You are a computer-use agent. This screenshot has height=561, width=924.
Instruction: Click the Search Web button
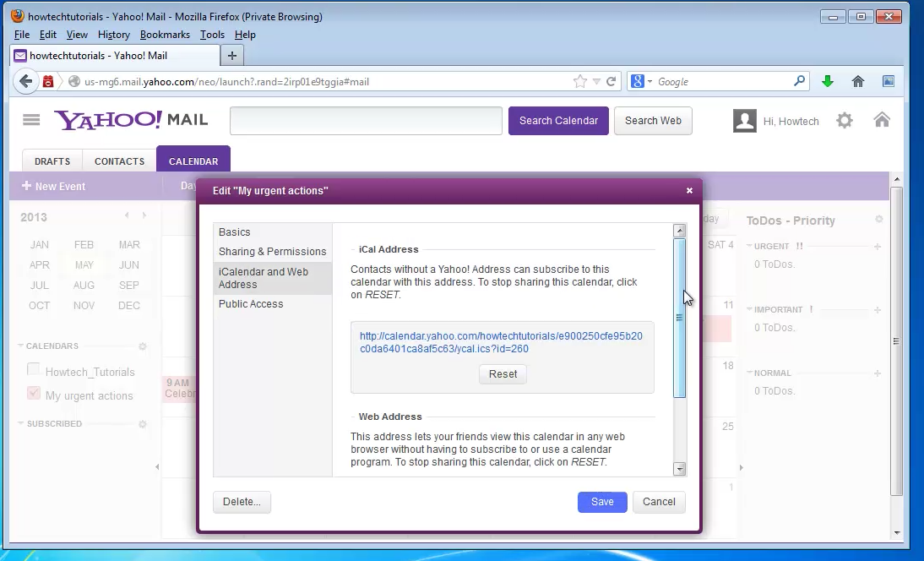(653, 121)
